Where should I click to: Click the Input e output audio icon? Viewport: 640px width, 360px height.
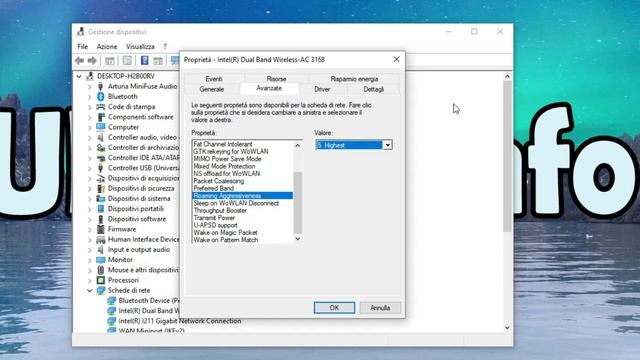tap(100, 249)
